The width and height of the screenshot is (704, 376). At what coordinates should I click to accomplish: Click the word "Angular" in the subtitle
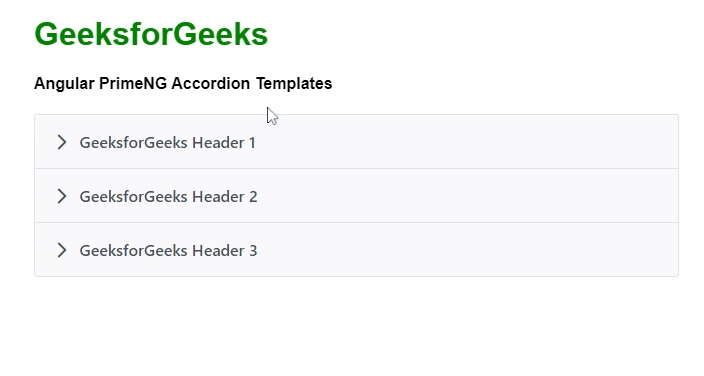[64, 84]
